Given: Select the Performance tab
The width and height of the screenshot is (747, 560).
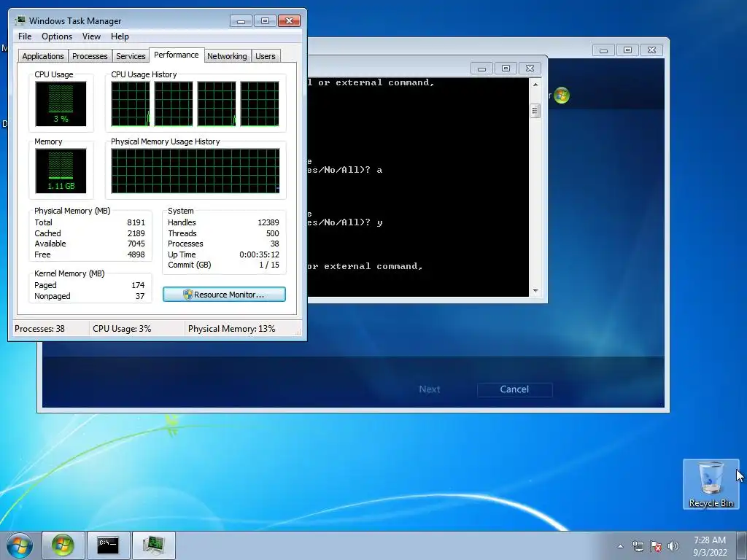Looking at the screenshot, I should [177, 55].
